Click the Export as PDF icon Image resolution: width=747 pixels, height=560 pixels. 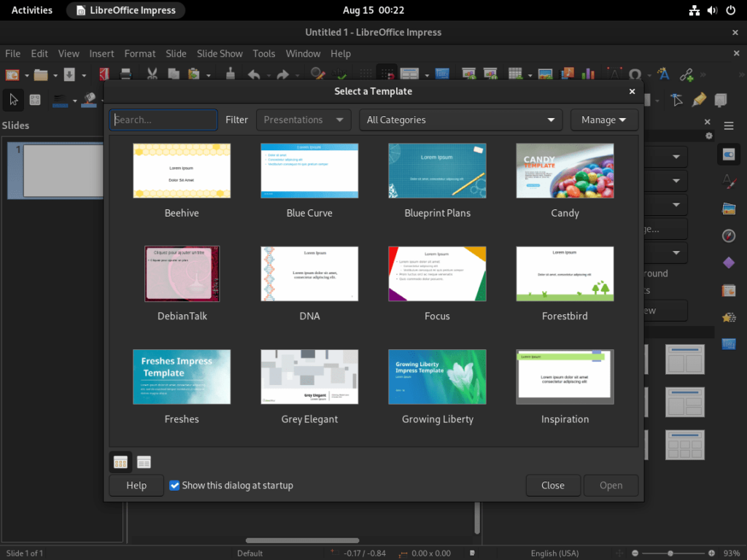point(104,74)
